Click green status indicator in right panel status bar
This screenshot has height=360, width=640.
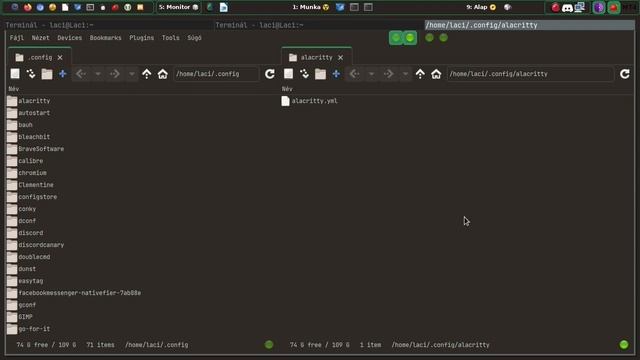click(624, 344)
